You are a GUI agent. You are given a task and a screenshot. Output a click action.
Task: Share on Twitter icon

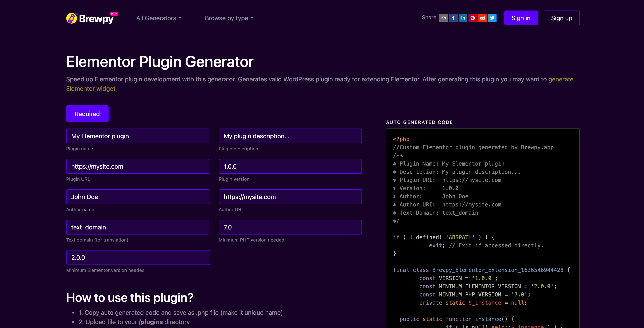[x=492, y=18]
